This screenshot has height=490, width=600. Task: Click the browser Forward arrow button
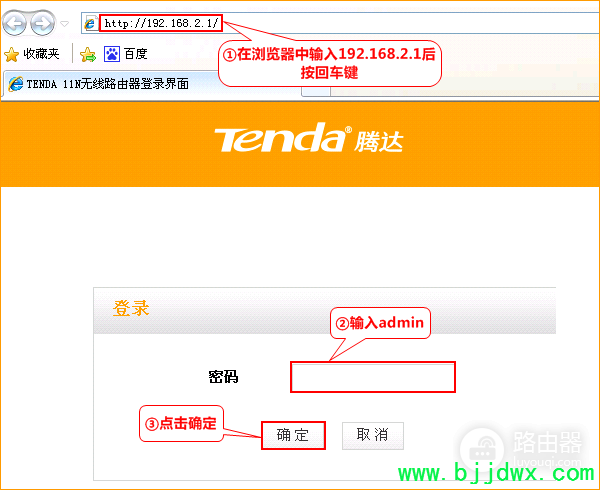tap(42, 24)
